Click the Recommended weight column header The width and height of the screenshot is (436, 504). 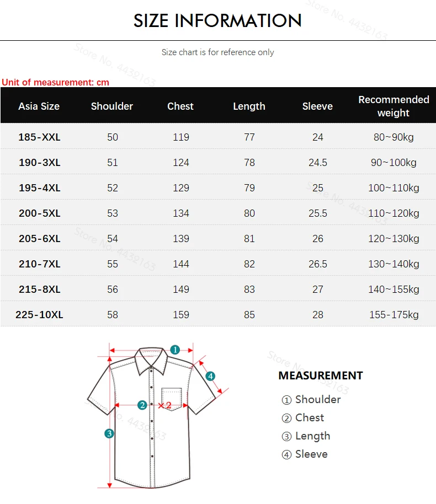tap(394, 106)
